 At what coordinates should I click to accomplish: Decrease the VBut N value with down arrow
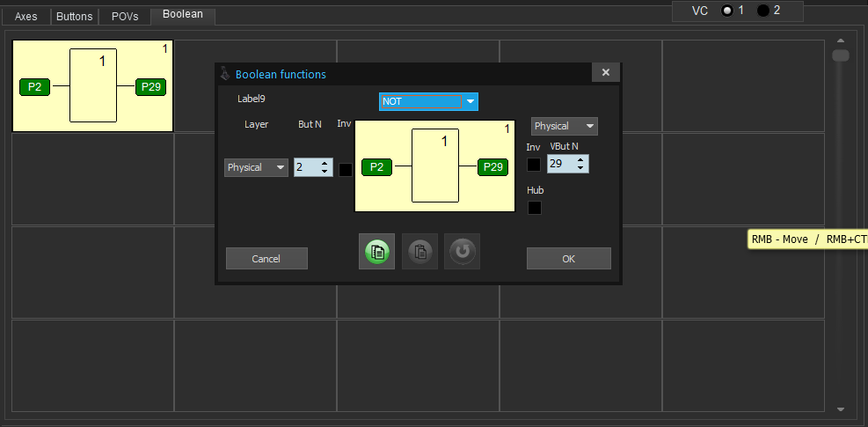coord(580,167)
